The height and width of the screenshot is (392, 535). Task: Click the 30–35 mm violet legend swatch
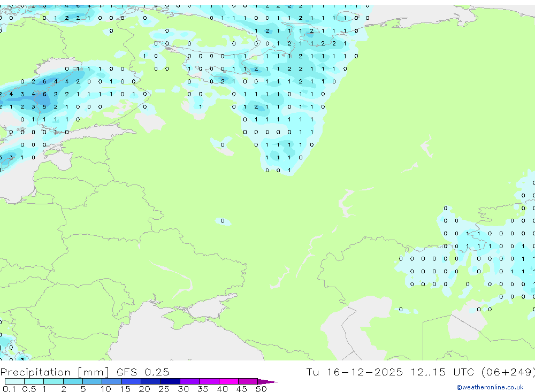189,381
